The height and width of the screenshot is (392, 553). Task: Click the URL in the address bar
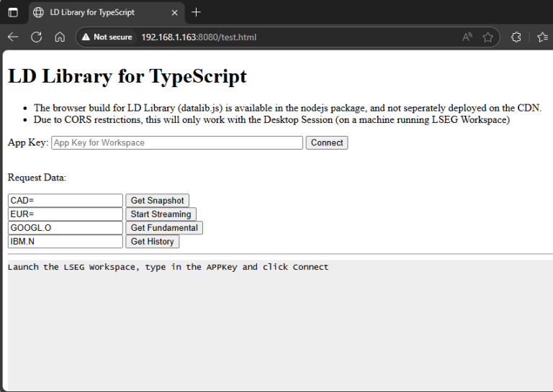199,37
